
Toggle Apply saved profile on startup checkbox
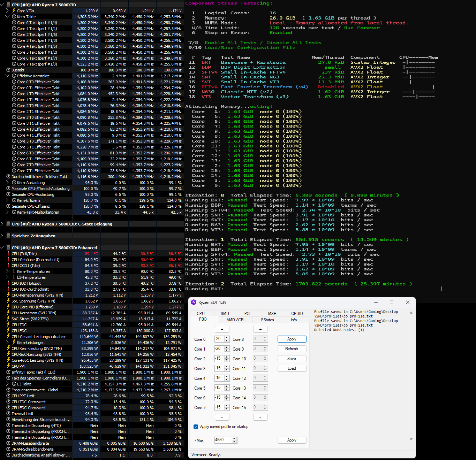point(196,427)
